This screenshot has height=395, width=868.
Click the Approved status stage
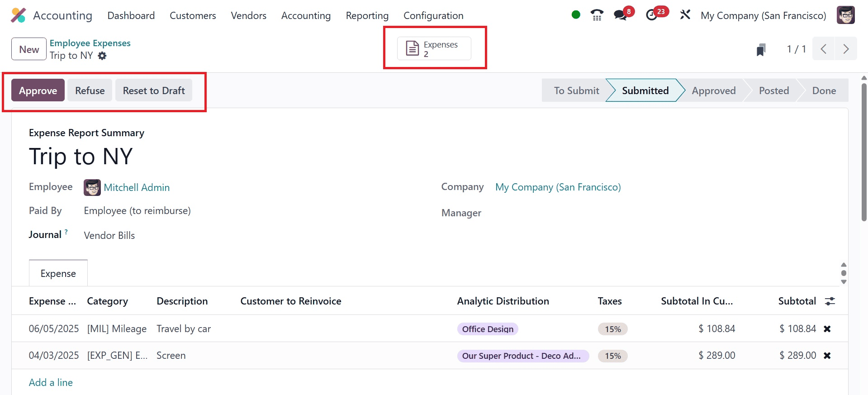click(714, 90)
